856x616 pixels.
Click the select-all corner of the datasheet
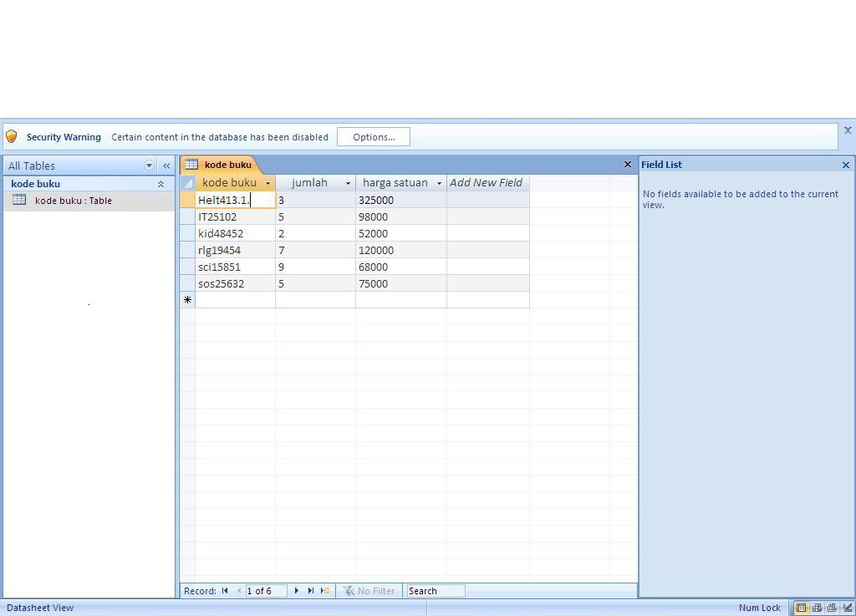(187, 183)
